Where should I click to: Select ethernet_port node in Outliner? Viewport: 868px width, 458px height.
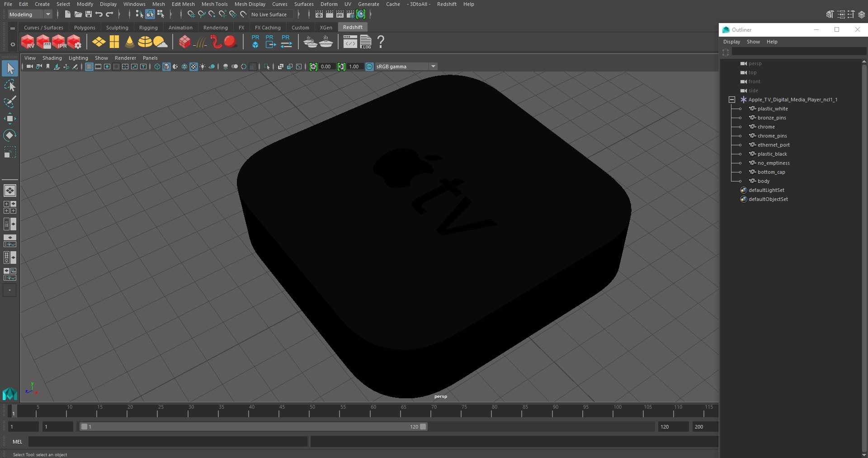point(774,145)
